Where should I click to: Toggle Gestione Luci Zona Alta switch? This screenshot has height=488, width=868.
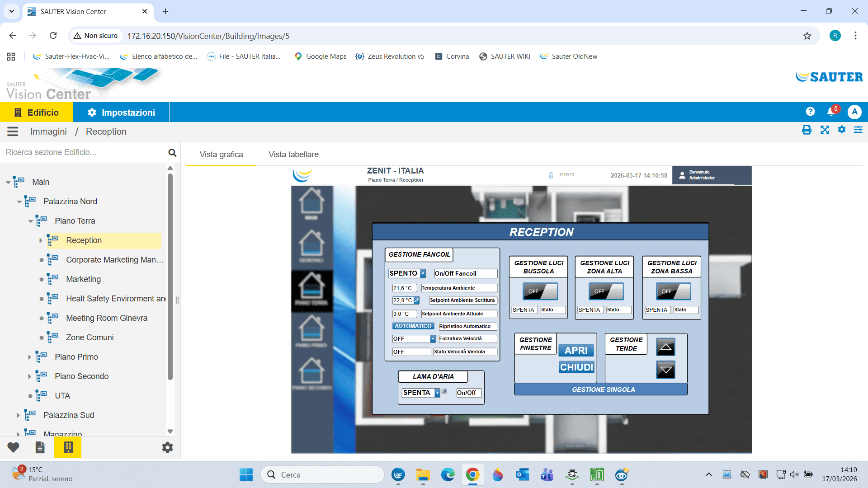606,291
